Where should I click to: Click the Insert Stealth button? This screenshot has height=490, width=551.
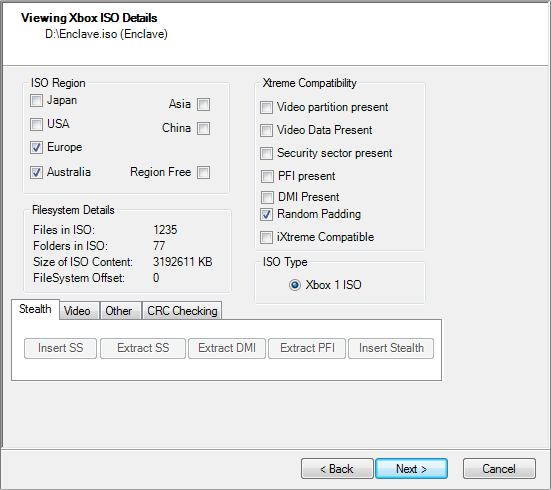click(x=391, y=348)
